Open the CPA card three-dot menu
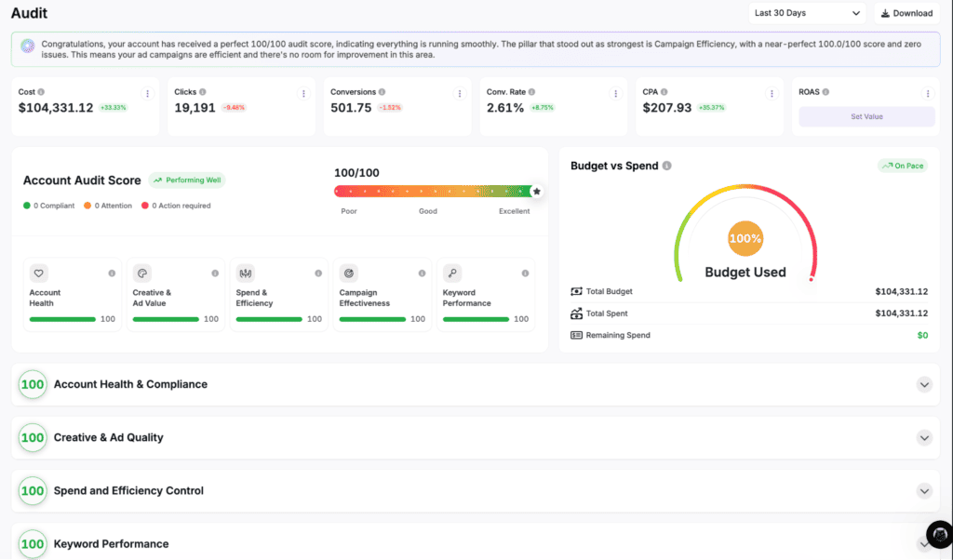Image resolution: width=953 pixels, height=560 pixels. 772,94
